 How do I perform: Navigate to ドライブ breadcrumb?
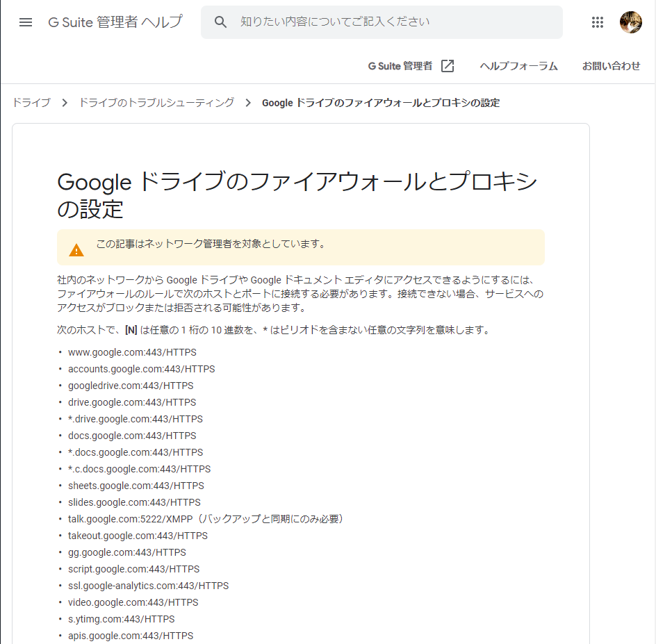[31, 103]
